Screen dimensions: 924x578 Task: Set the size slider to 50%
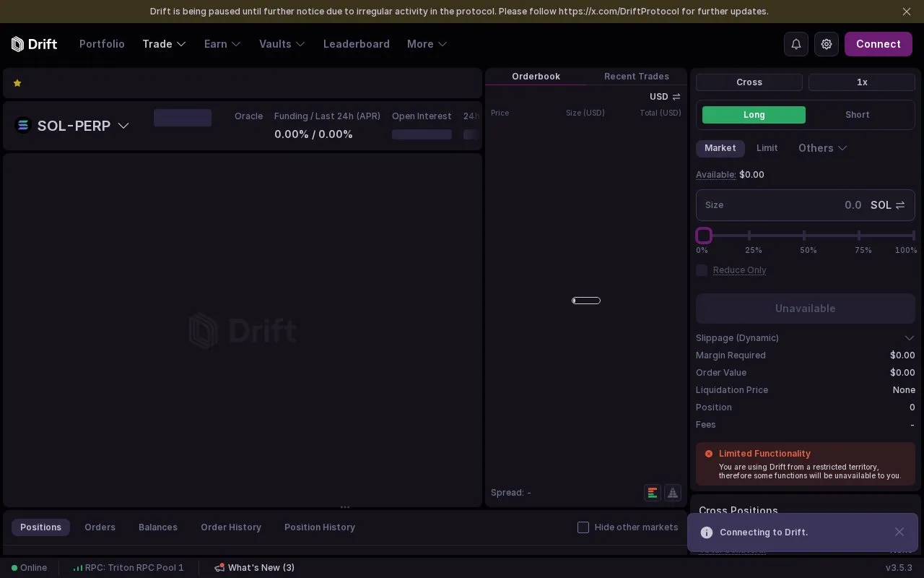[x=804, y=236]
